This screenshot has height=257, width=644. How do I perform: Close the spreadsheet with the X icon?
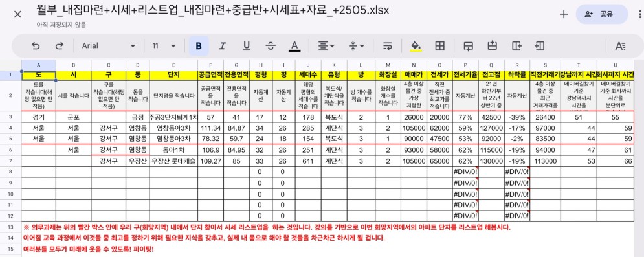pos(17,14)
